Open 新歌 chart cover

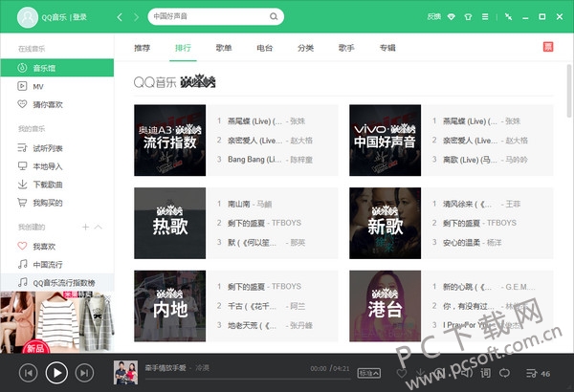pos(386,224)
